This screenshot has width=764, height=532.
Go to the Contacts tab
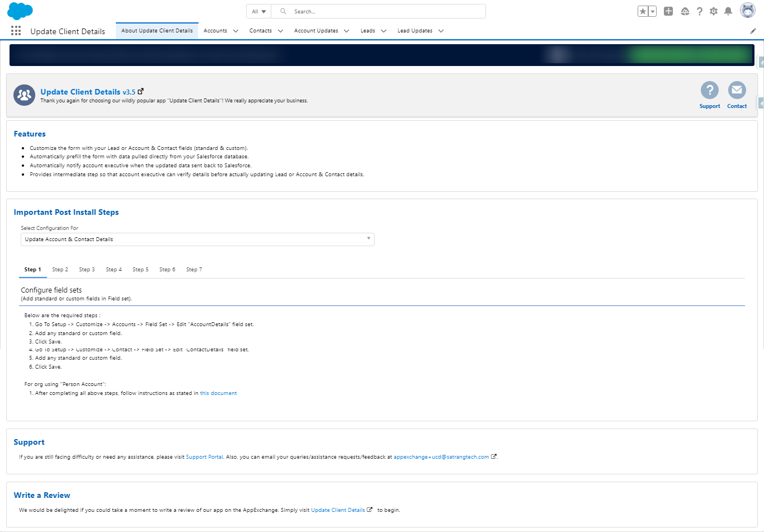(261, 31)
